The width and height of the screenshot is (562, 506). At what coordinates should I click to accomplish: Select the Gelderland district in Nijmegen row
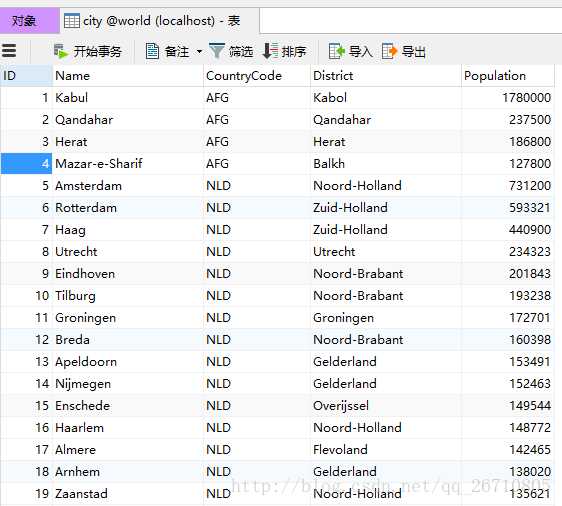coord(386,384)
